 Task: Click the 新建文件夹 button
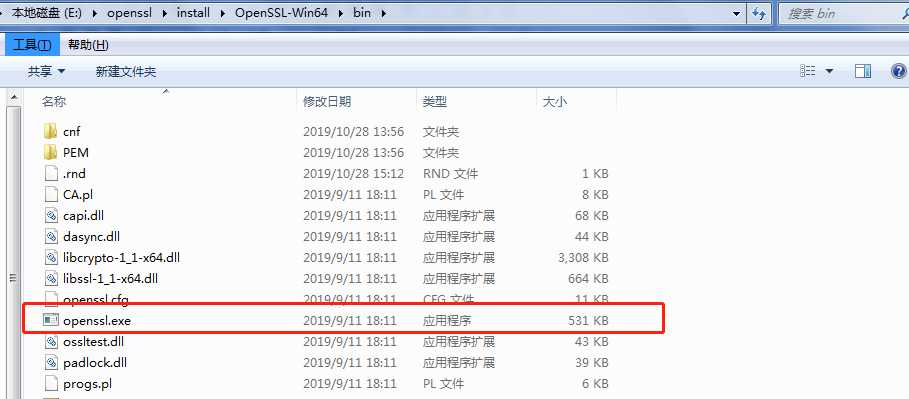point(126,71)
